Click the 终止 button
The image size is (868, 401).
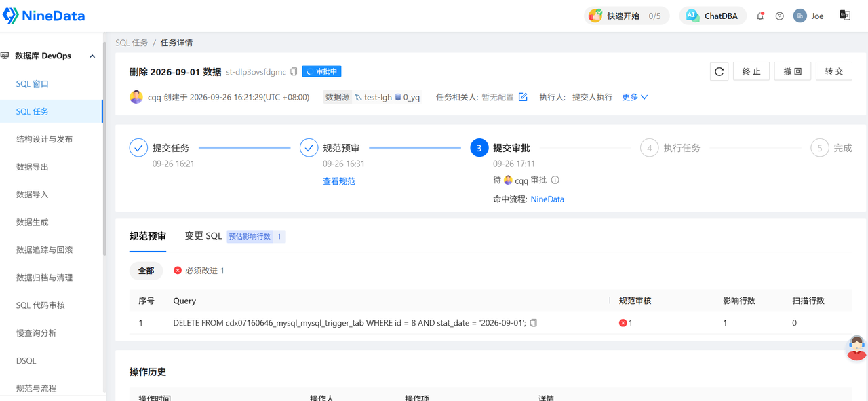coord(751,71)
